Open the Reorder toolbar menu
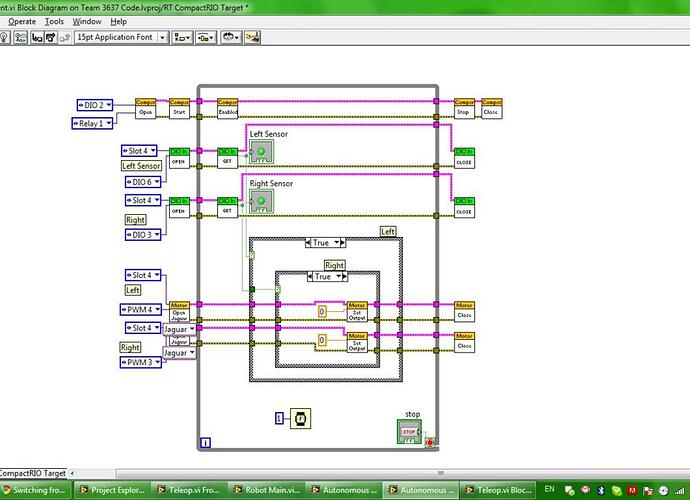The height and width of the screenshot is (500, 690). click(x=231, y=37)
